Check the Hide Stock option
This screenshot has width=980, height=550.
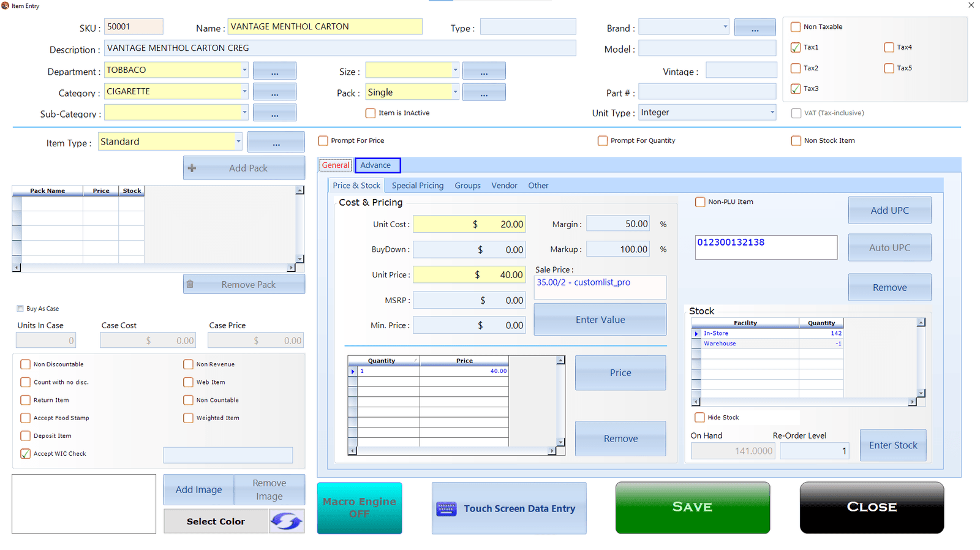699,418
